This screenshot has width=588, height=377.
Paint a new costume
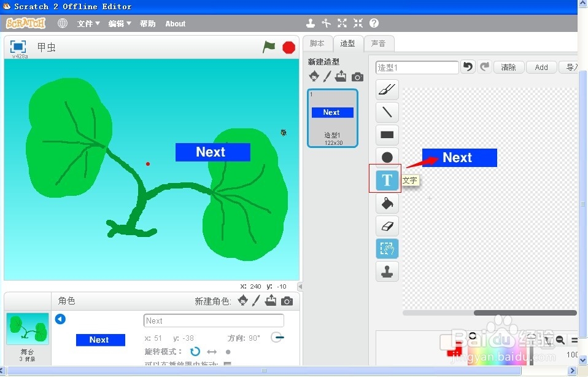click(327, 76)
